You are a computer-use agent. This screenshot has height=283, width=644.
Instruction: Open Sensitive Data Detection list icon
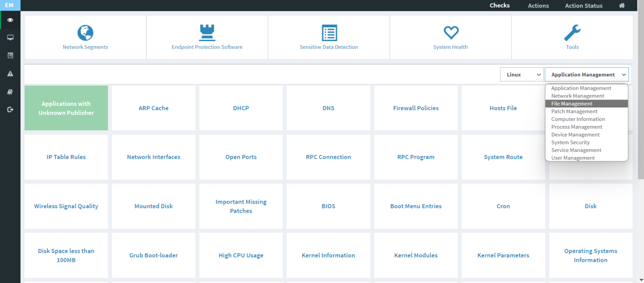tap(329, 33)
